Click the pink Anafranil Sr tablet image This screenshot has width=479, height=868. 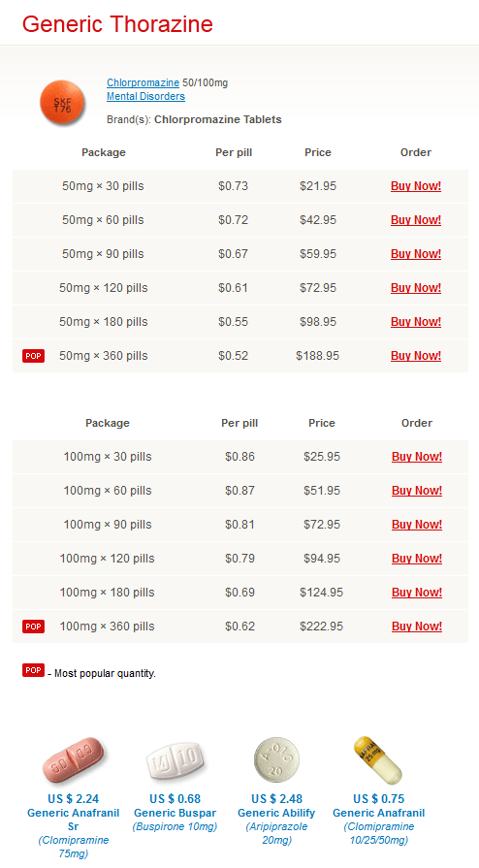(x=73, y=759)
